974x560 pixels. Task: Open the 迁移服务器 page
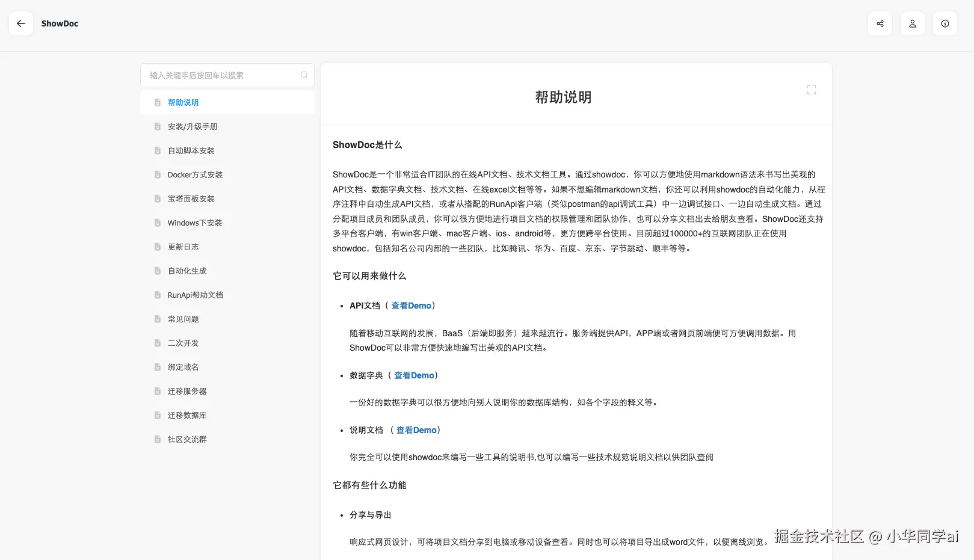click(x=227, y=391)
